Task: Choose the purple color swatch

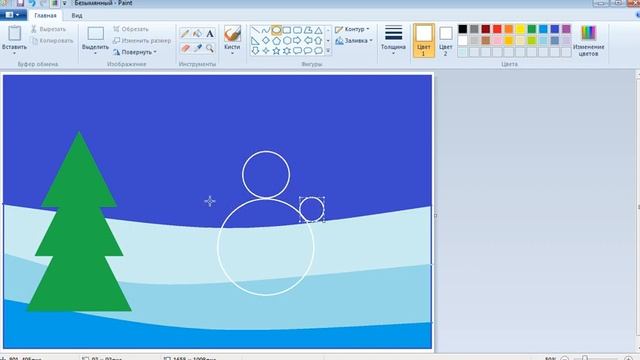Action: (x=566, y=29)
